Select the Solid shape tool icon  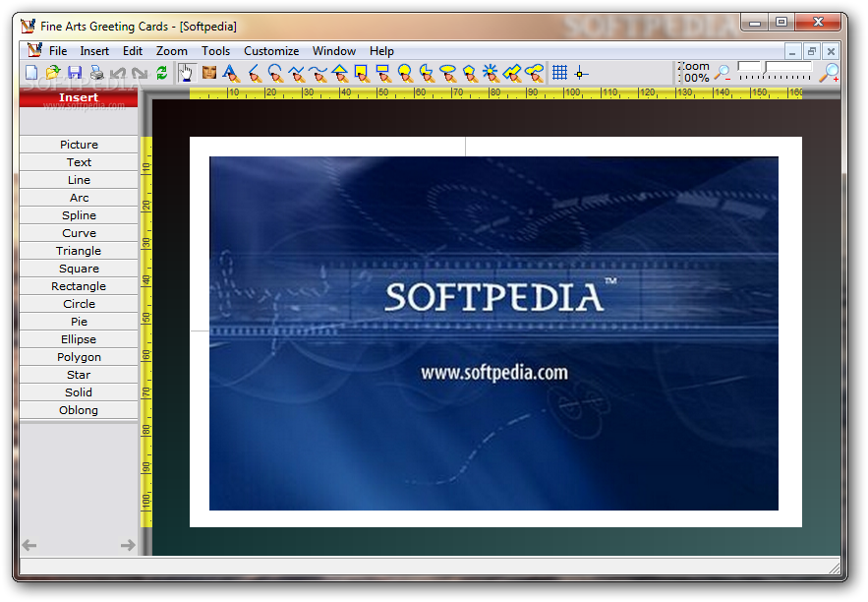pos(512,73)
